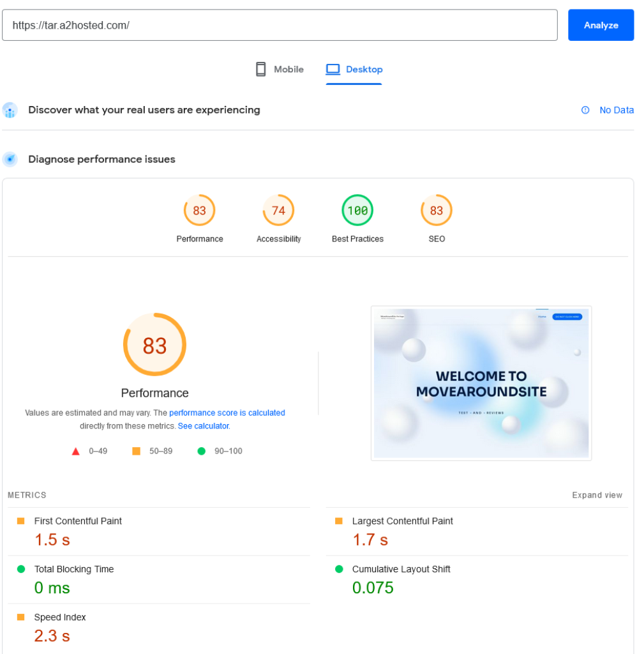Click the METRICS section heading
The image size is (644, 654).
coord(27,495)
